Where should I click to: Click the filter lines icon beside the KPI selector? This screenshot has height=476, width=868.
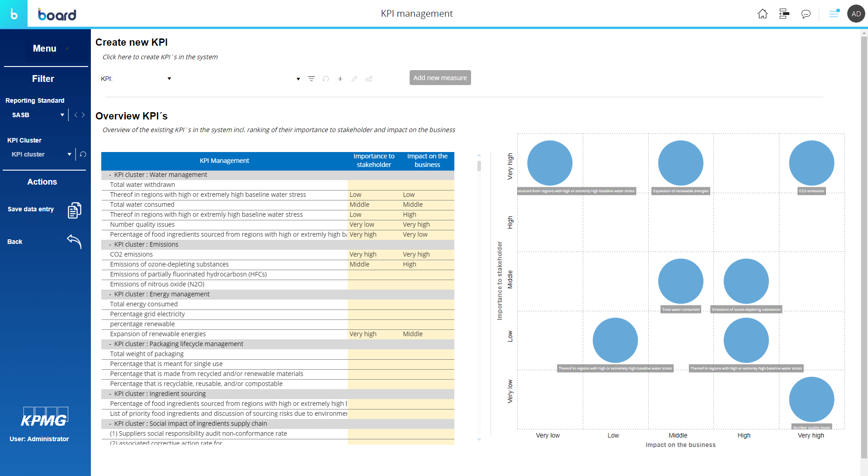click(311, 79)
